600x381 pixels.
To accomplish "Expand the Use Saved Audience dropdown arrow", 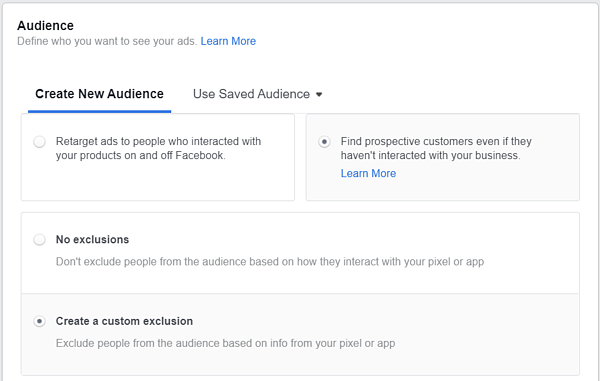I will pyautogui.click(x=319, y=94).
